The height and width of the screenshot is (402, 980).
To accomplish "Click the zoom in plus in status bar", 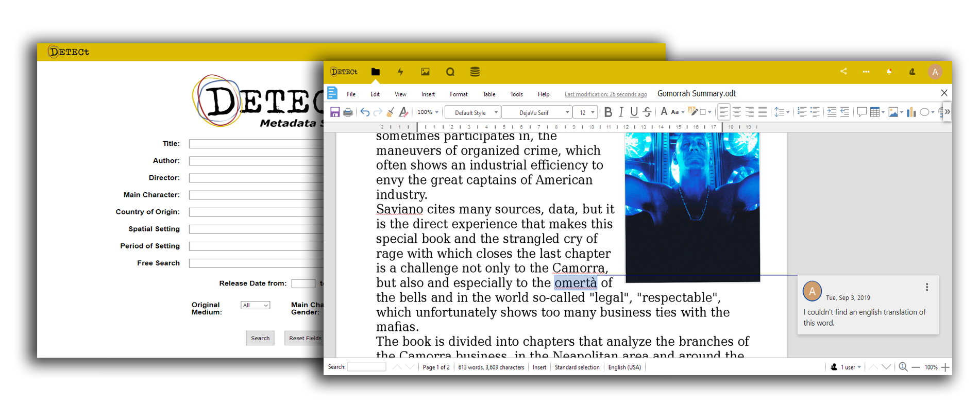I will point(945,367).
